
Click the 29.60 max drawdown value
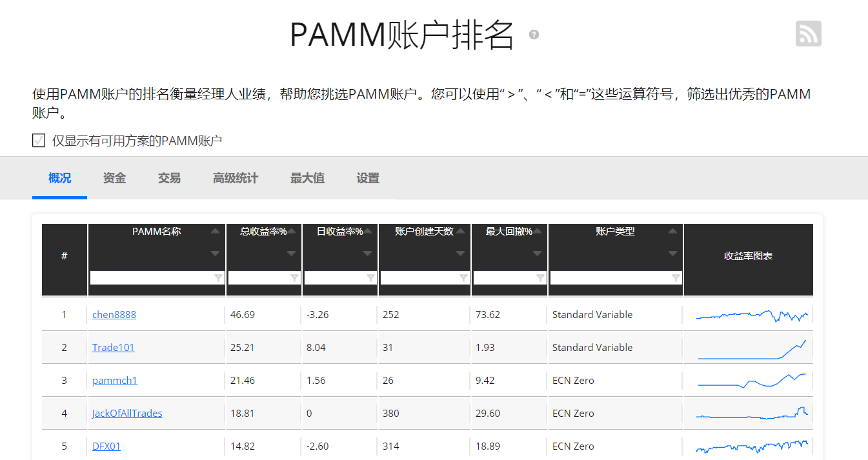[x=488, y=414]
